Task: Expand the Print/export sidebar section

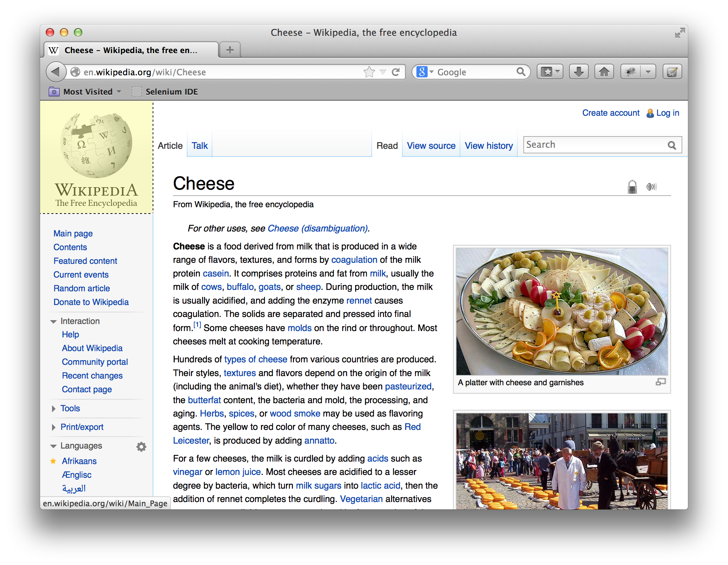Action: [53, 427]
